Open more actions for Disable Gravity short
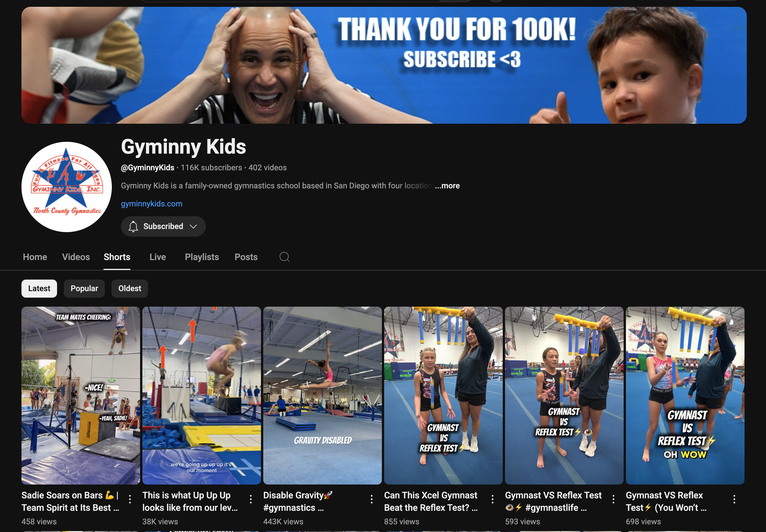Screen dimensions: 766x532 pyautogui.click(x=371, y=499)
